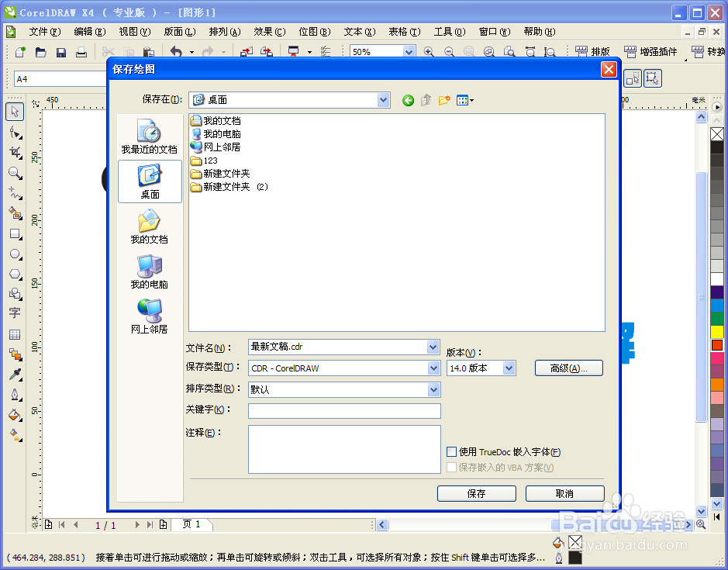Go to 网上邻居 in places bar

[x=150, y=316]
